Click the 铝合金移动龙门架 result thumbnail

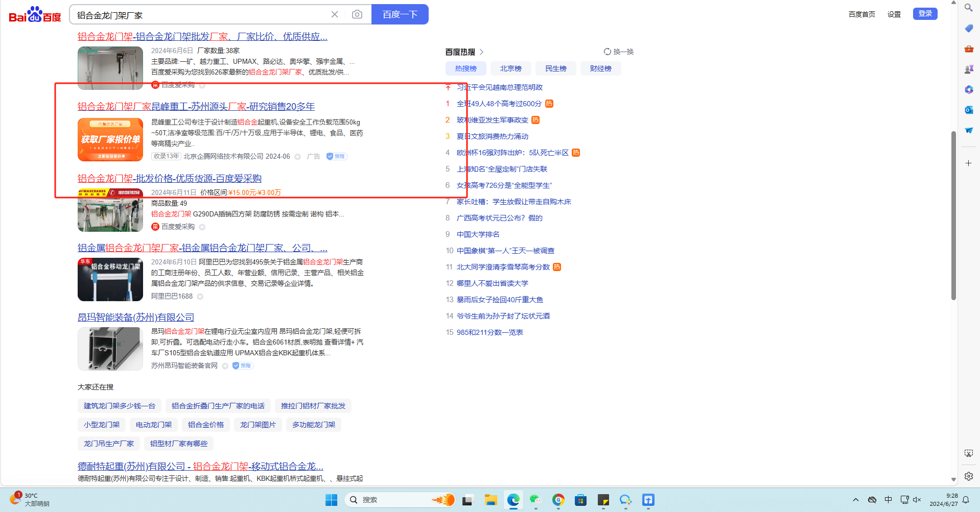click(x=110, y=279)
